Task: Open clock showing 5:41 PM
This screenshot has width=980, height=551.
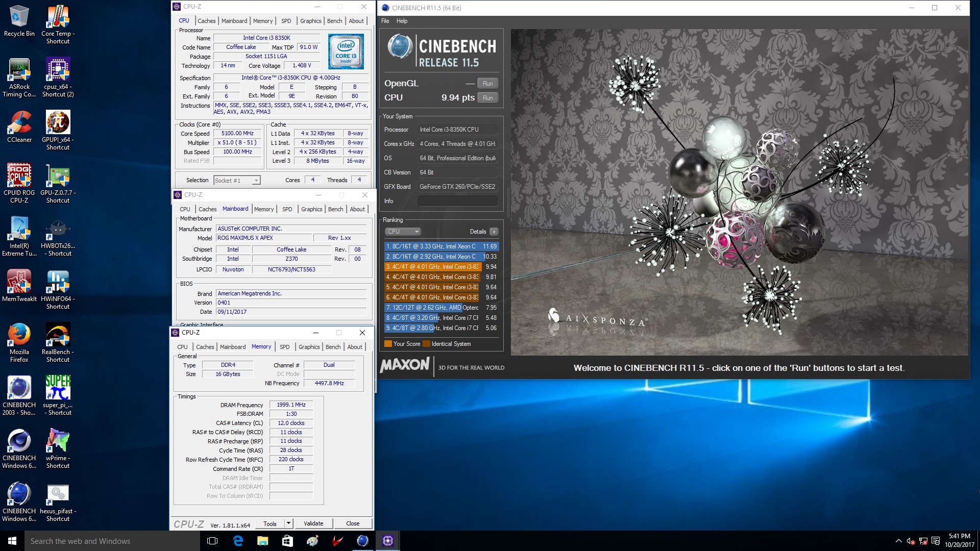Action: coord(959,541)
